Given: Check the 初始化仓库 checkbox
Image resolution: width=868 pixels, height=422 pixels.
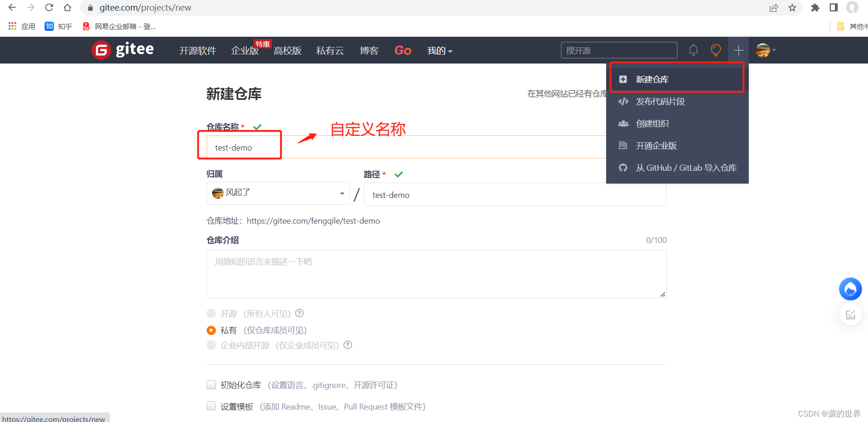Looking at the screenshot, I should 211,385.
